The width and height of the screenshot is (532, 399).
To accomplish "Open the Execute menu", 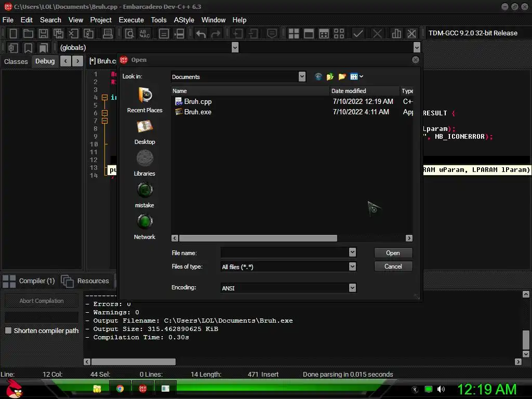I will [131, 20].
